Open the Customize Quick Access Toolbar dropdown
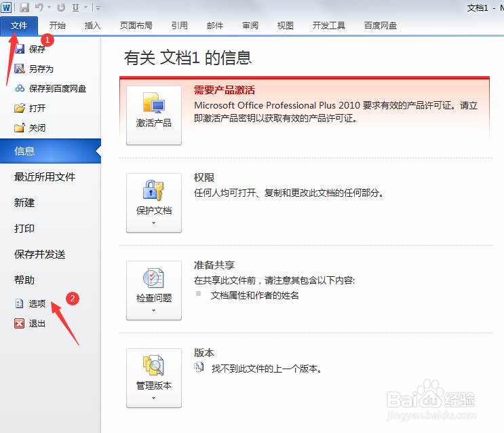The image size is (504, 433). 98,7
